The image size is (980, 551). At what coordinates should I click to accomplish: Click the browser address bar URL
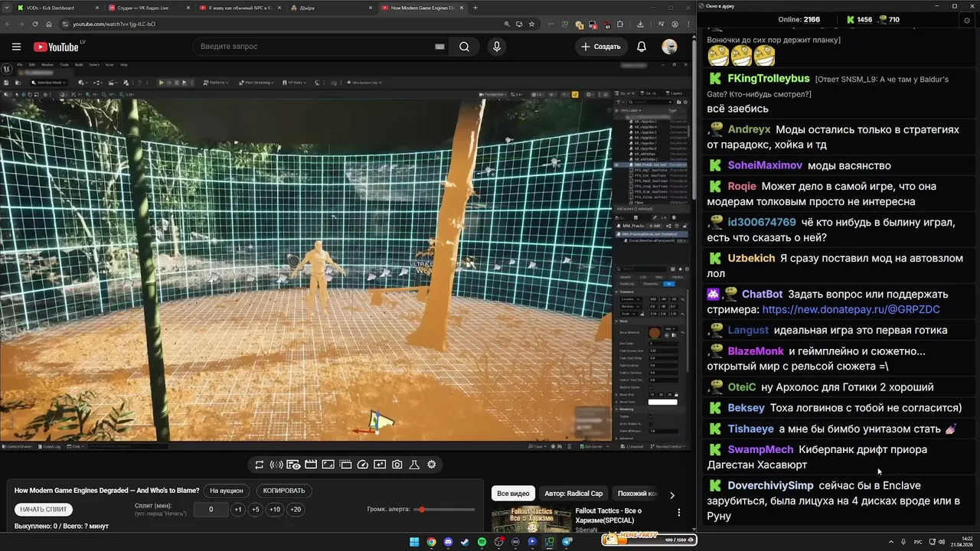[x=113, y=24]
